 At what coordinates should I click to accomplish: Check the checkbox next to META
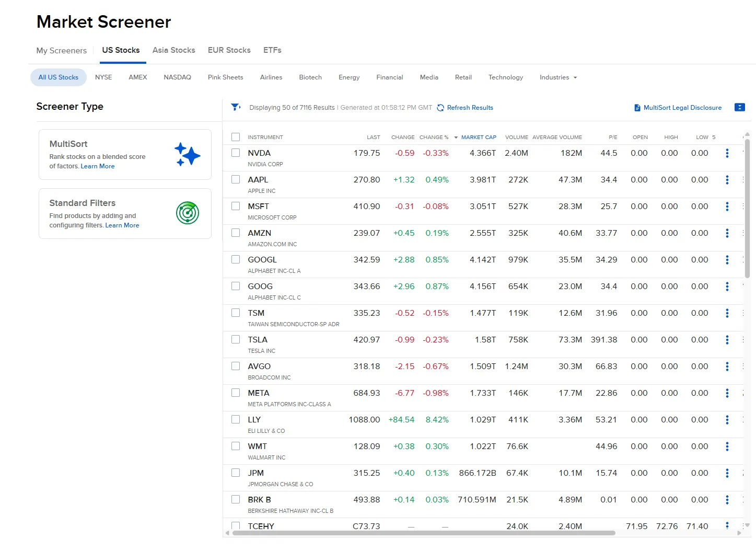pos(236,392)
